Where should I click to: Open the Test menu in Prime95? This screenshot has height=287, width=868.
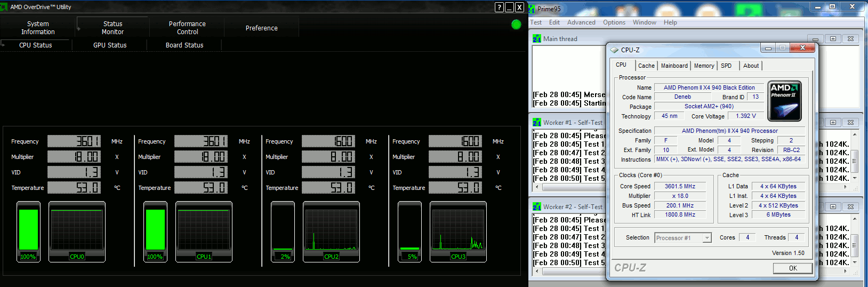coord(536,22)
